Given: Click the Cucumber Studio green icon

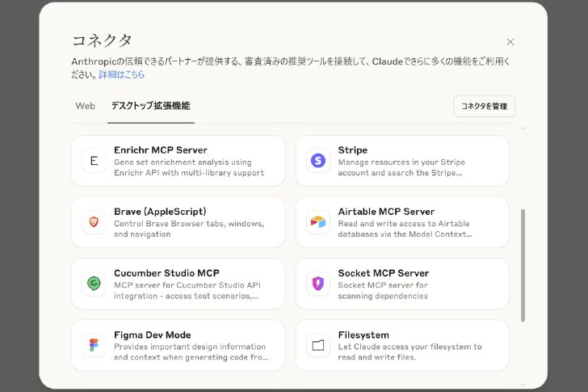Looking at the screenshot, I should pos(94,284).
